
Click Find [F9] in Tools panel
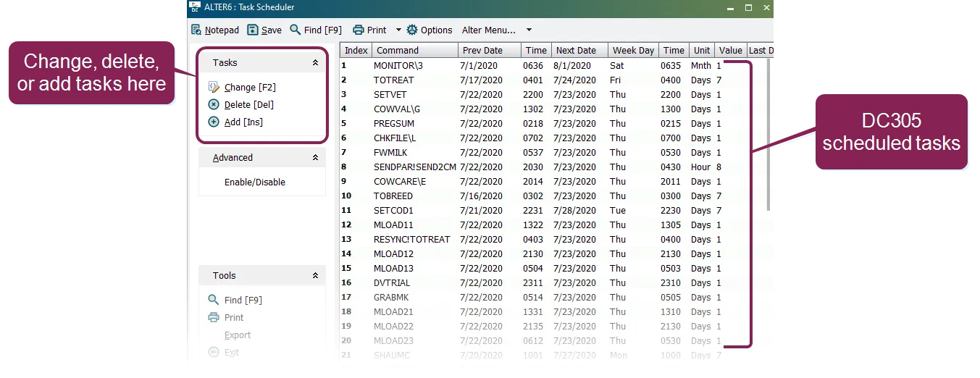(x=243, y=300)
